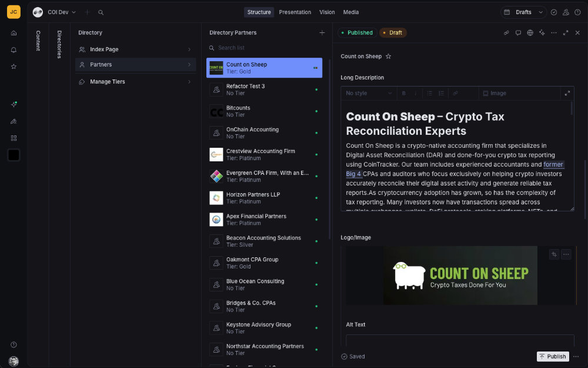Viewport: 588px width, 368px height.
Task: Open COI Dev workspace dropdown
Action: [62, 12]
